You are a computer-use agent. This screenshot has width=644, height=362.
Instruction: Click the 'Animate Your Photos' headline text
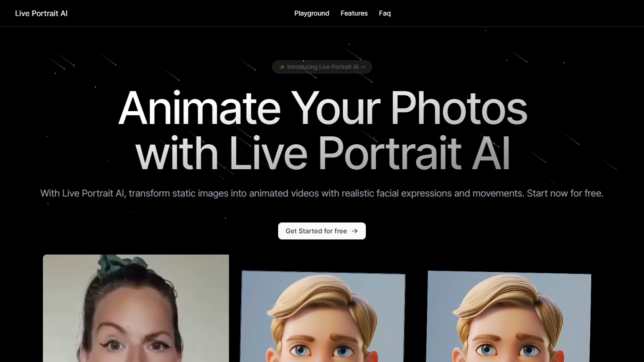322,107
